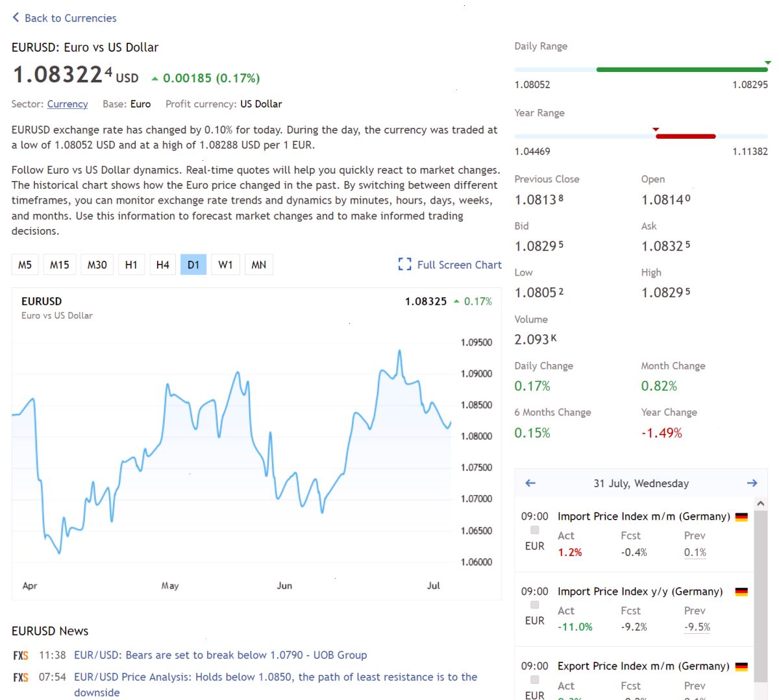Click the green Daily Range bar

click(x=682, y=69)
